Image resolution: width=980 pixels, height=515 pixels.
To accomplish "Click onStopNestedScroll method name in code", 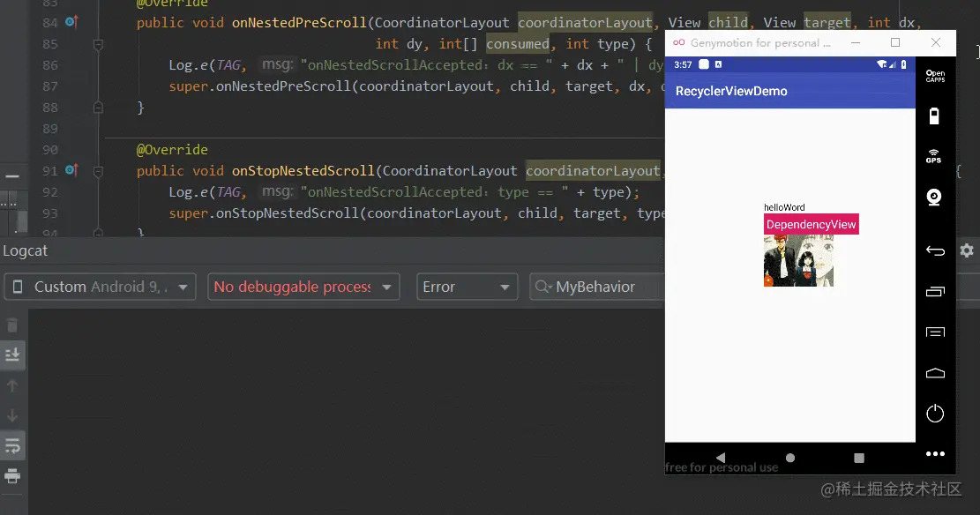I will coord(303,170).
